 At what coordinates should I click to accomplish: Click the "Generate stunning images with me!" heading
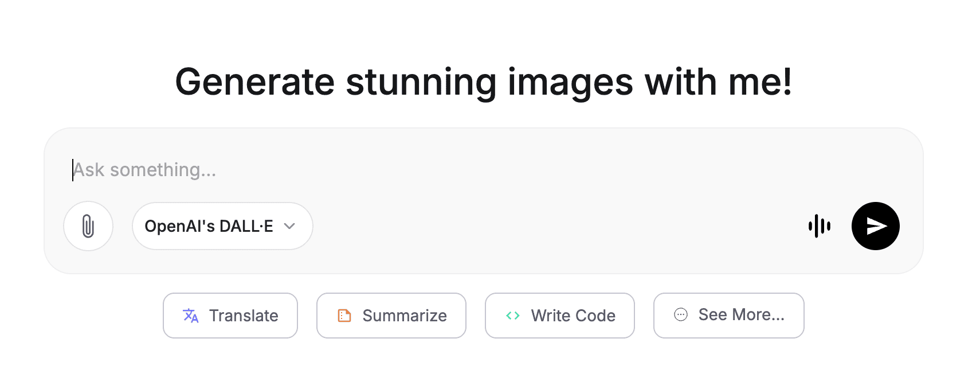[x=484, y=81]
